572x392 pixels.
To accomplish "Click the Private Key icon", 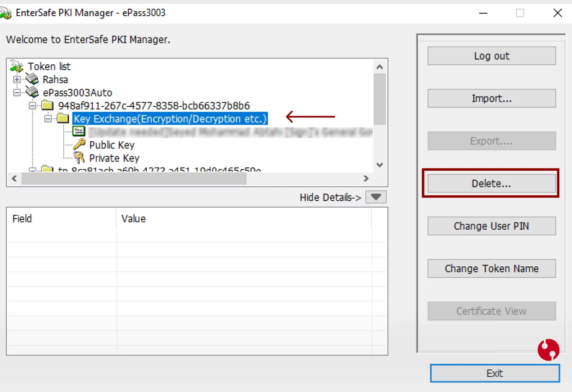I will pyautogui.click(x=79, y=157).
